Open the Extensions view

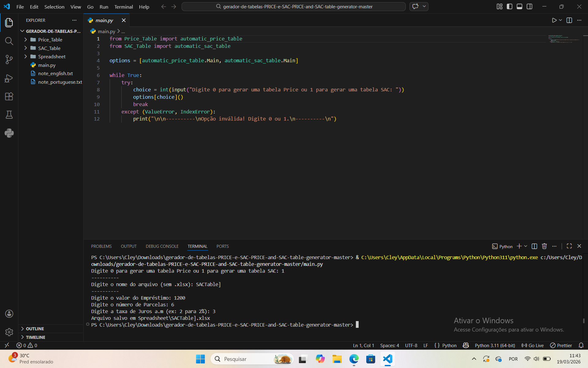pyautogui.click(x=9, y=96)
